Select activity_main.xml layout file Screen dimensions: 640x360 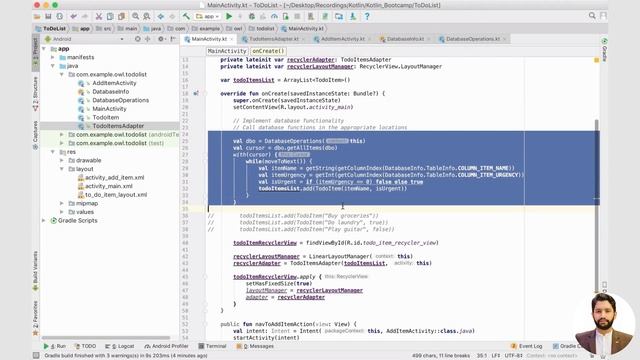(109, 186)
